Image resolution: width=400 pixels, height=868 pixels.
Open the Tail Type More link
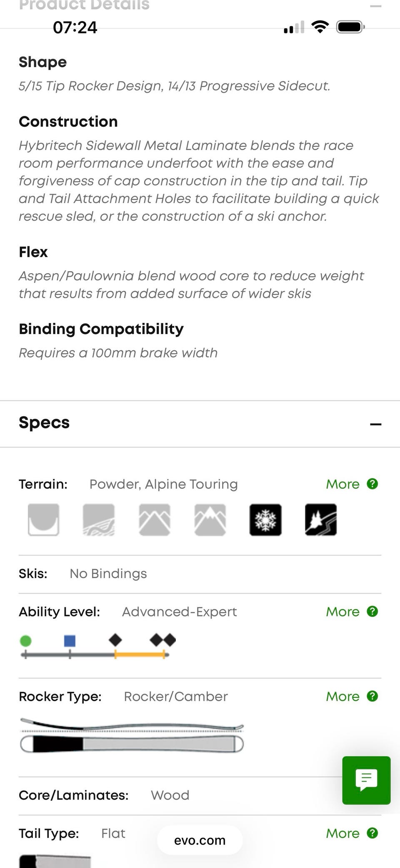click(342, 833)
